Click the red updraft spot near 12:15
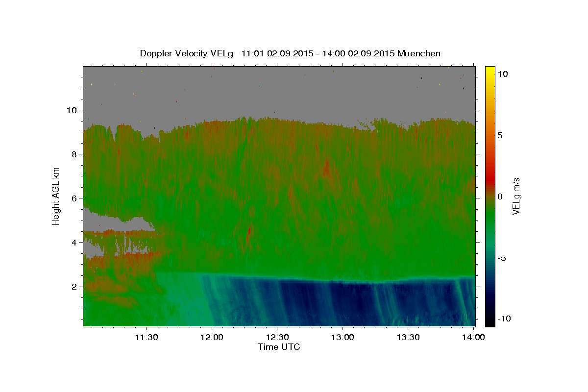This screenshot has height=392, width=588. [x=249, y=231]
